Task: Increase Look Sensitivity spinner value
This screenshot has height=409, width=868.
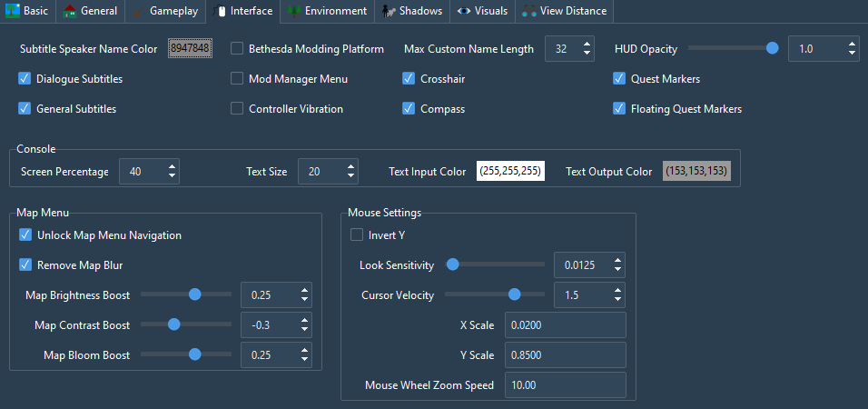Action: tap(617, 261)
